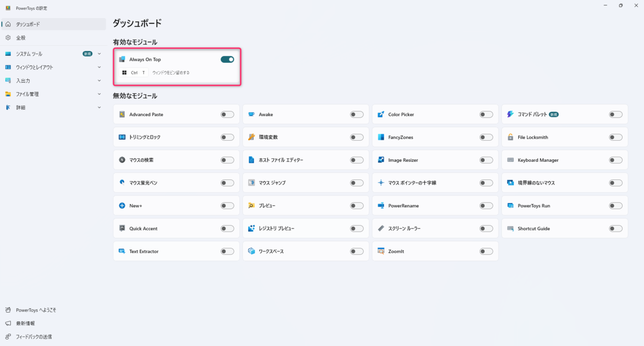Image resolution: width=644 pixels, height=346 pixels.
Task: Click the 境界線のないマウス module icon
Action: click(510, 183)
